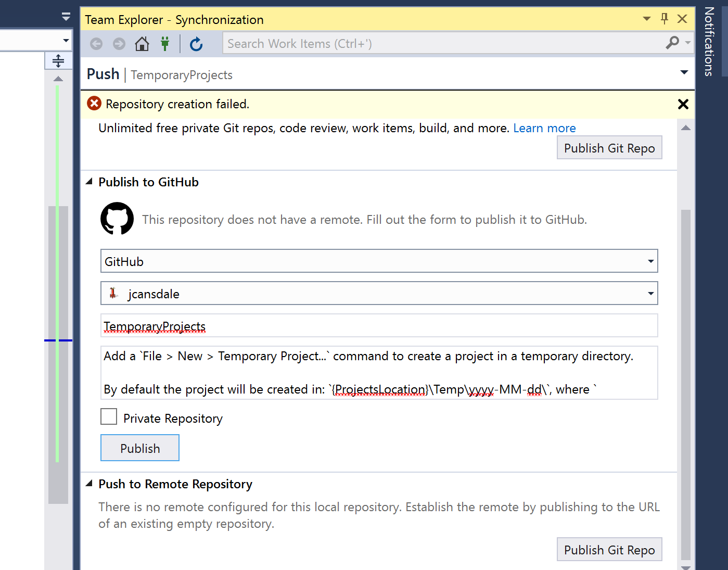This screenshot has width=728, height=570.
Task: Click the red error icon
Action: 94,104
